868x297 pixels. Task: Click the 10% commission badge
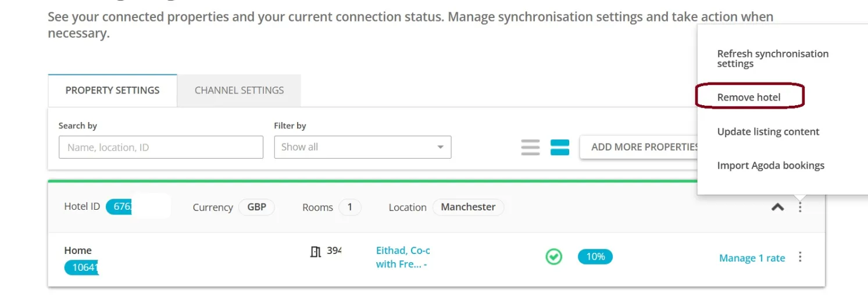click(595, 256)
